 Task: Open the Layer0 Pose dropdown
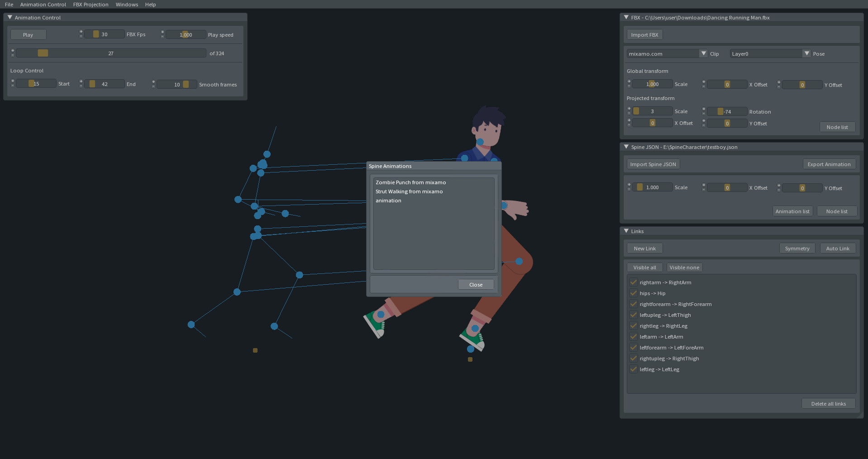pos(807,53)
